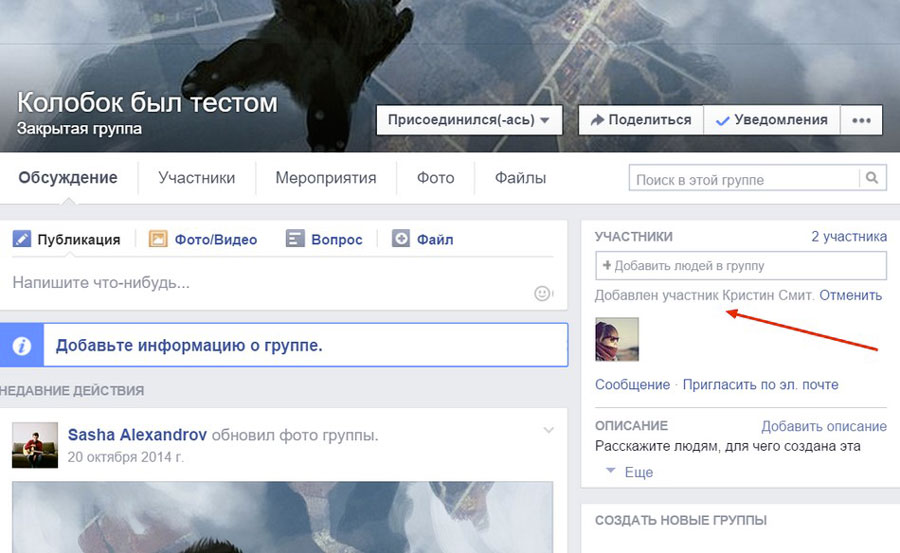Viewport: 900px width, 553px height.
Task: Click Sasha Alexandrov's avatar thumbnail
Action: 35,445
